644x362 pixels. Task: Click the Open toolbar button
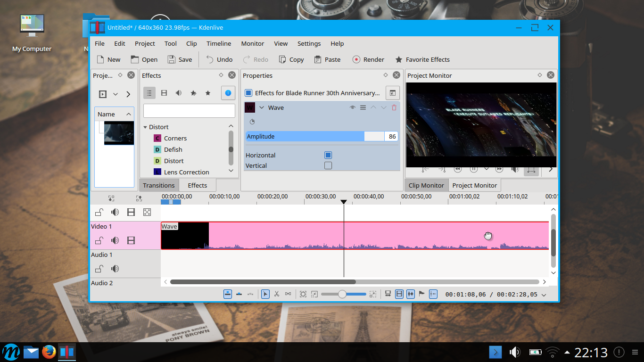pyautogui.click(x=144, y=59)
